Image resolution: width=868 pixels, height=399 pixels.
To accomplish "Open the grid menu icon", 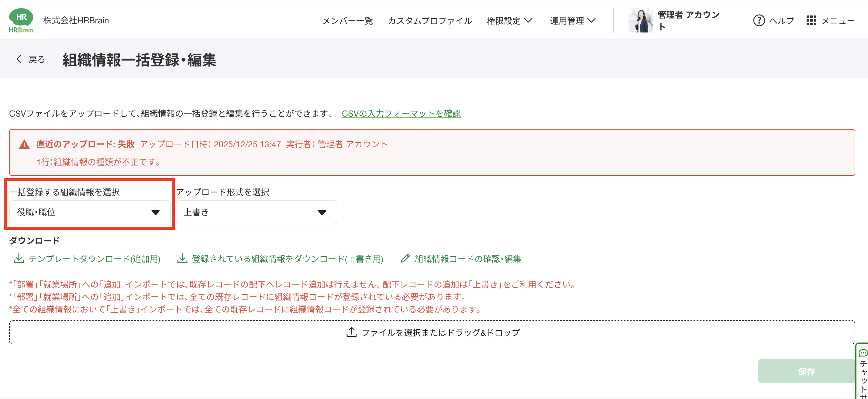I will 811,21.
